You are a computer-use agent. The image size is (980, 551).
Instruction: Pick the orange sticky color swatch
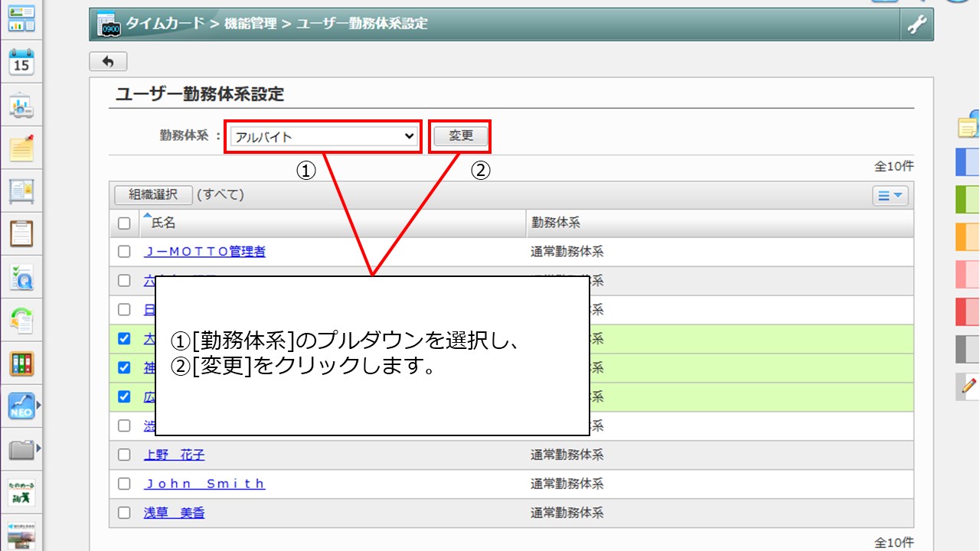pos(968,237)
